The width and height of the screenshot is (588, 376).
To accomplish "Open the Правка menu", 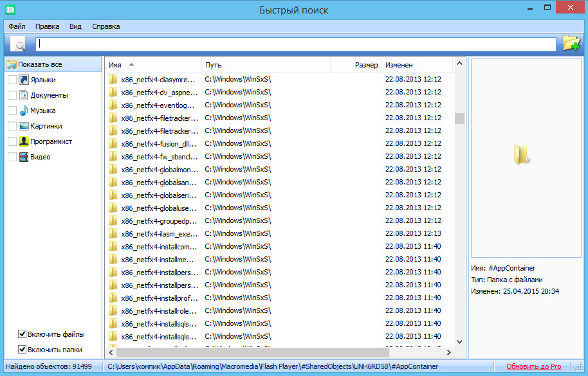I will click(x=47, y=26).
